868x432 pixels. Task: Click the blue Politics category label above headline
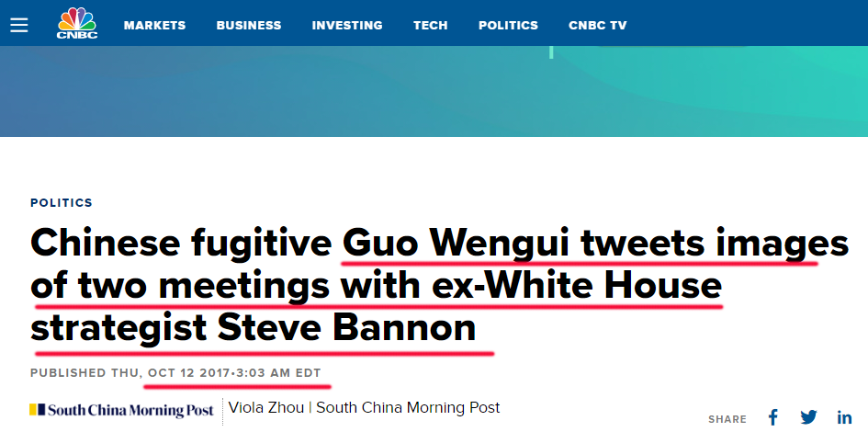[62, 203]
